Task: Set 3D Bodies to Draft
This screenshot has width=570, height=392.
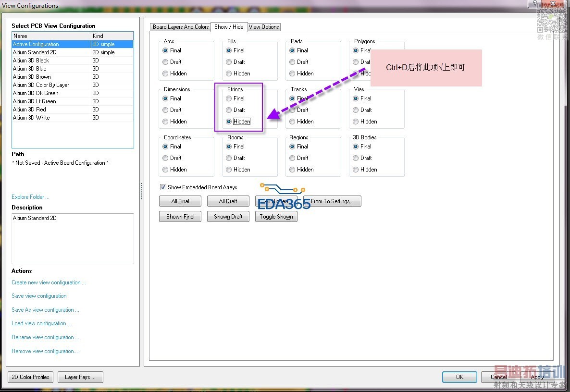Action: 356,158
